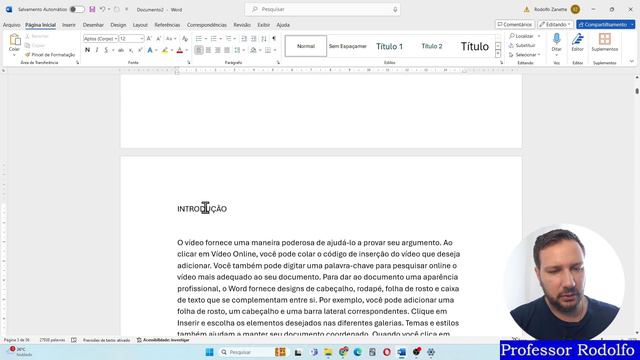Switch to Layout tab
The image size is (640, 360).
coord(140,25)
